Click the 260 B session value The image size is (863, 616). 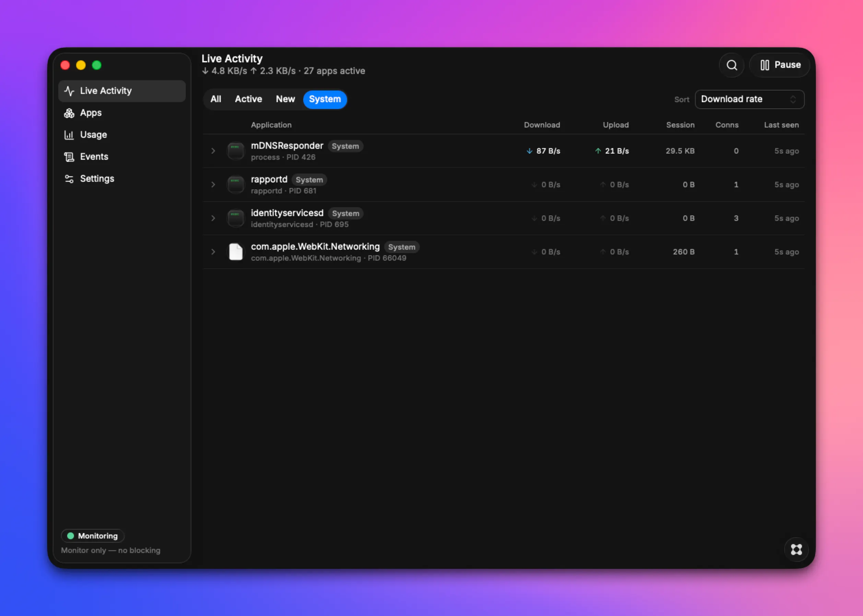click(x=684, y=252)
